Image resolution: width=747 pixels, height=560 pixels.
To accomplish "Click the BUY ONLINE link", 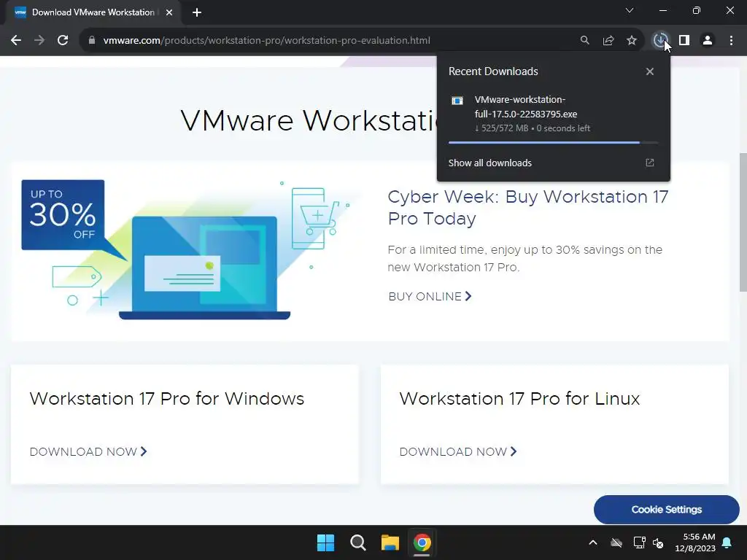I will (430, 297).
